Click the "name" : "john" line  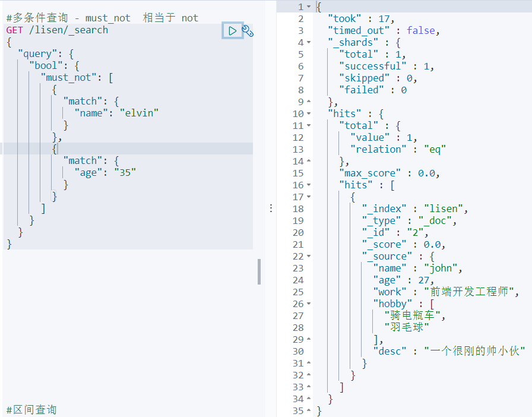coord(417,268)
